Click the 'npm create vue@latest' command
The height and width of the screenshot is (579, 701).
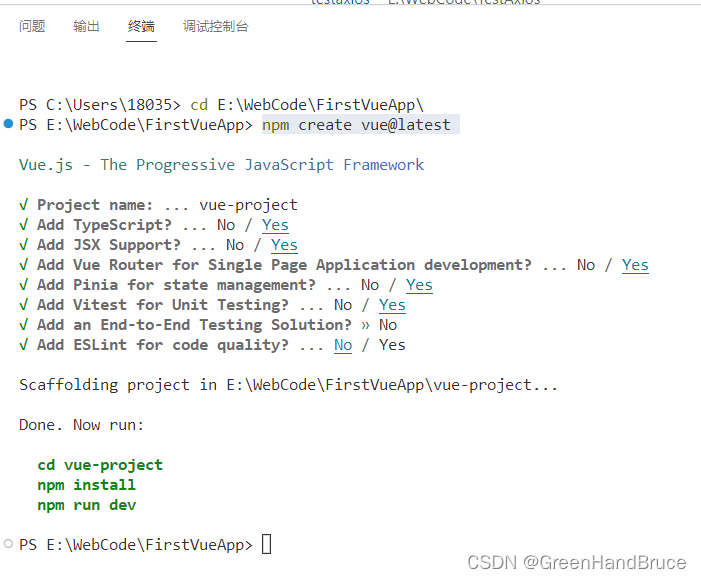[356, 125]
